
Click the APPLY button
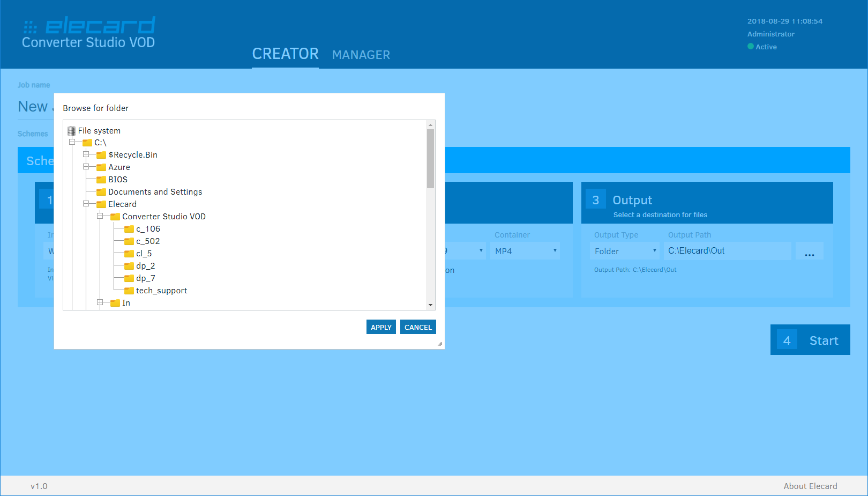381,327
